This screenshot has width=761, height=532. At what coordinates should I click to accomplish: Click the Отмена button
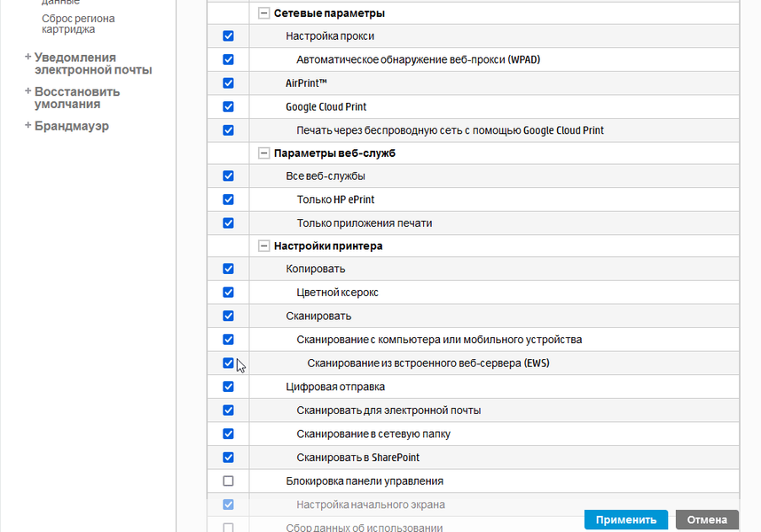click(x=707, y=520)
